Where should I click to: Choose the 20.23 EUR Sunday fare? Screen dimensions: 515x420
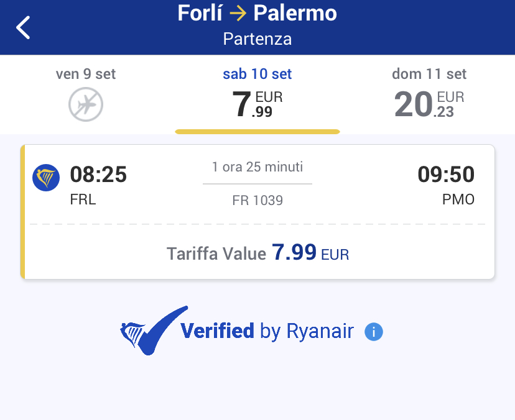tap(429, 104)
